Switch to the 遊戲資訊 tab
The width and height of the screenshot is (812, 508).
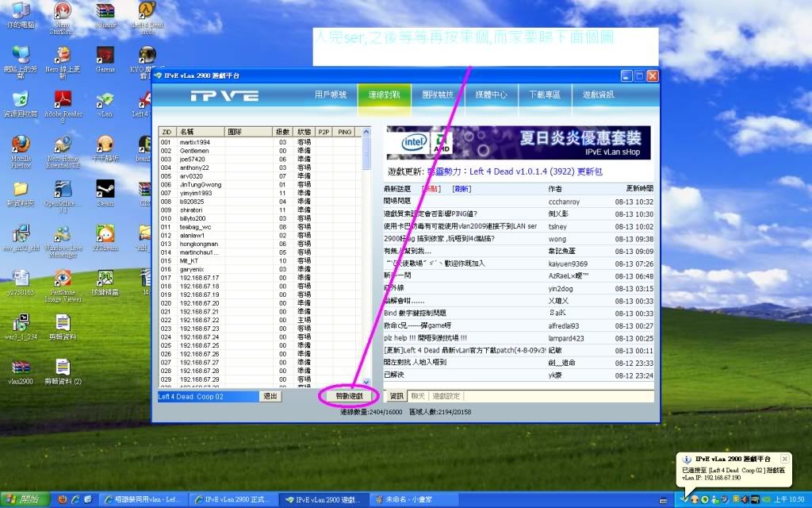click(x=599, y=95)
